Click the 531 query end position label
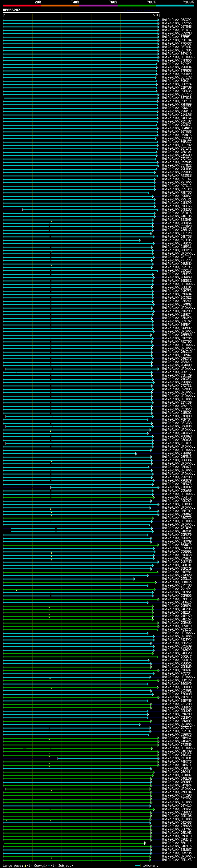 coord(155,15)
